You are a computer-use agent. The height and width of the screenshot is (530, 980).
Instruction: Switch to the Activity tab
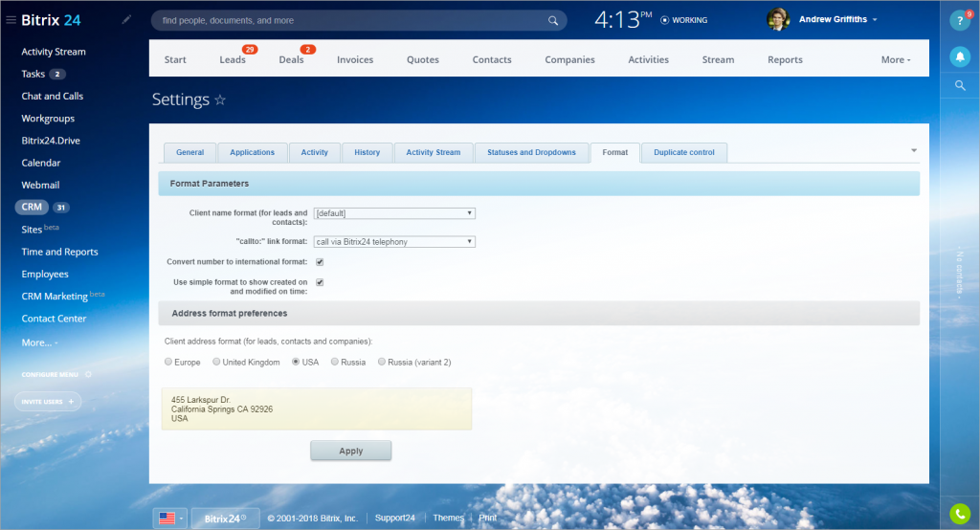coord(314,152)
